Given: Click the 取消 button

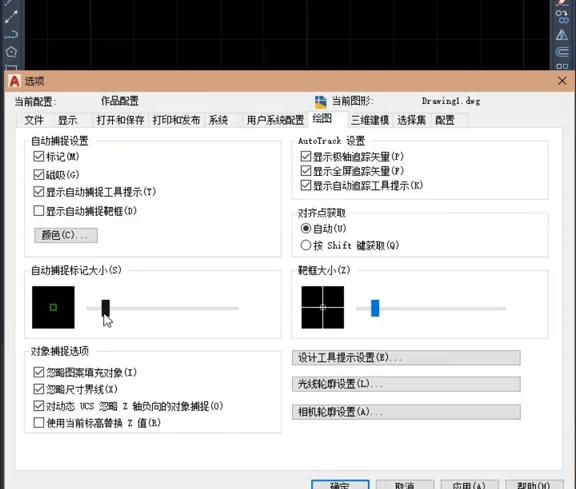Looking at the screenshot, I should 405,485.
